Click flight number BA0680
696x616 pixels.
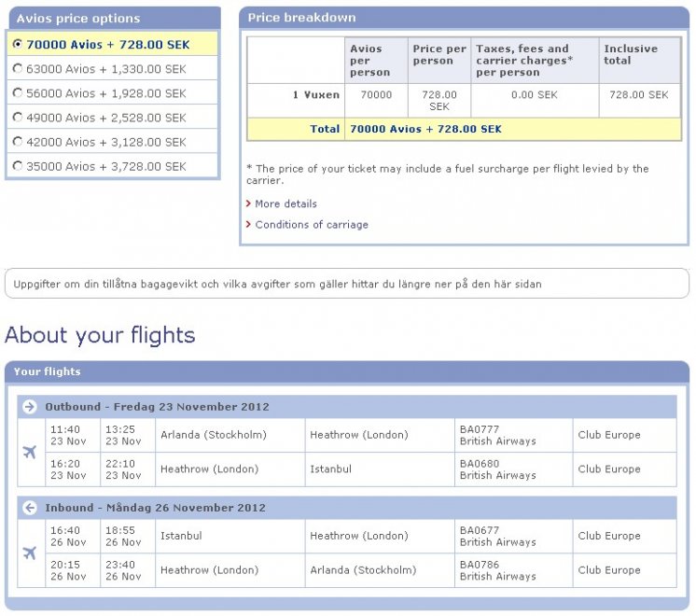click(480, 464)
